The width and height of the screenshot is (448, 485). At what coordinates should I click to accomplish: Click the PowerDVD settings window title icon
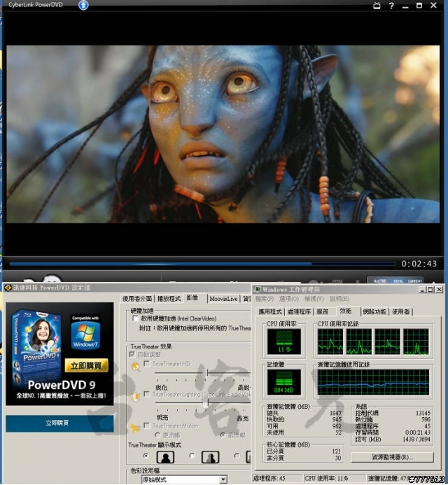(8, 288)
